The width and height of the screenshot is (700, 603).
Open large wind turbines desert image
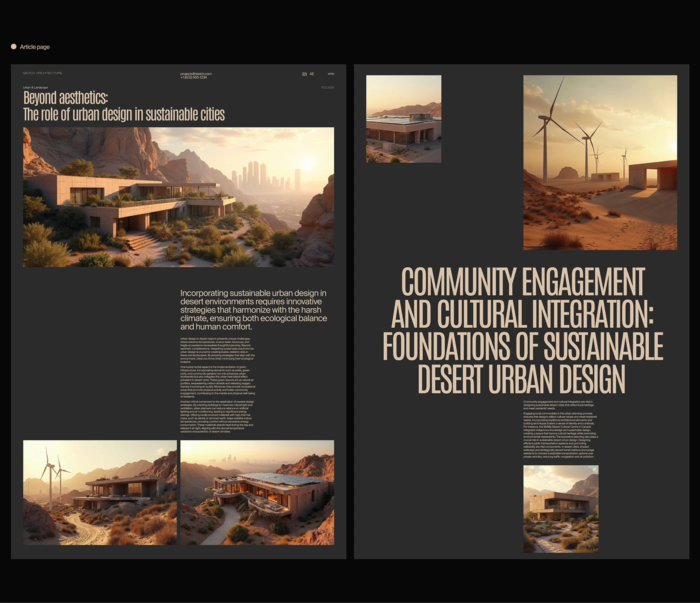(x=600, y=162)
